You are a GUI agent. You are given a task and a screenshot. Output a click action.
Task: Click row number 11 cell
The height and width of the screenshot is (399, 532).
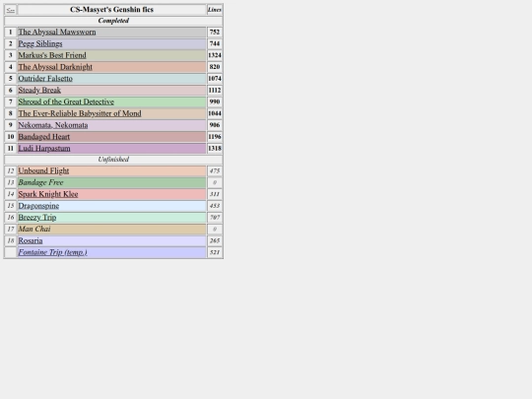point(11,148)
